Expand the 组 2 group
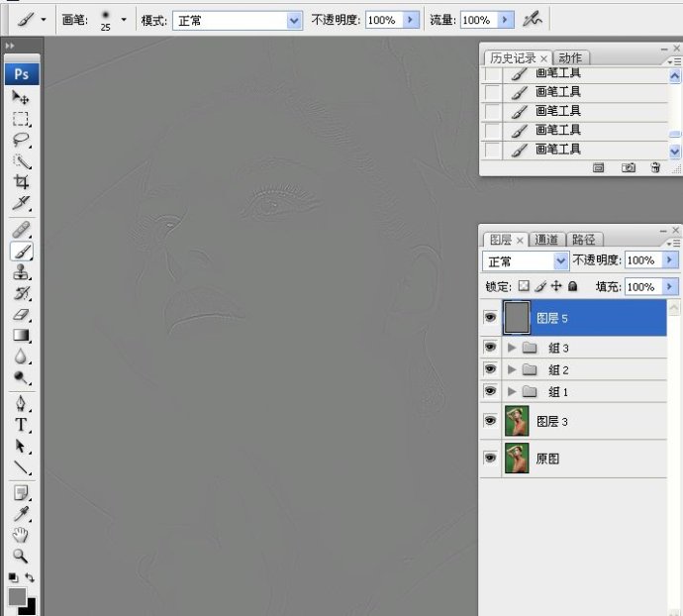683x616 pixels. (x=512, y=369)
